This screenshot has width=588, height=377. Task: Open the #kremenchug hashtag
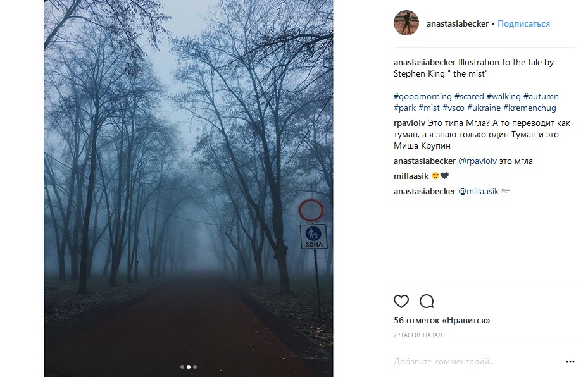pyautogui.click(x=530, y=108)
